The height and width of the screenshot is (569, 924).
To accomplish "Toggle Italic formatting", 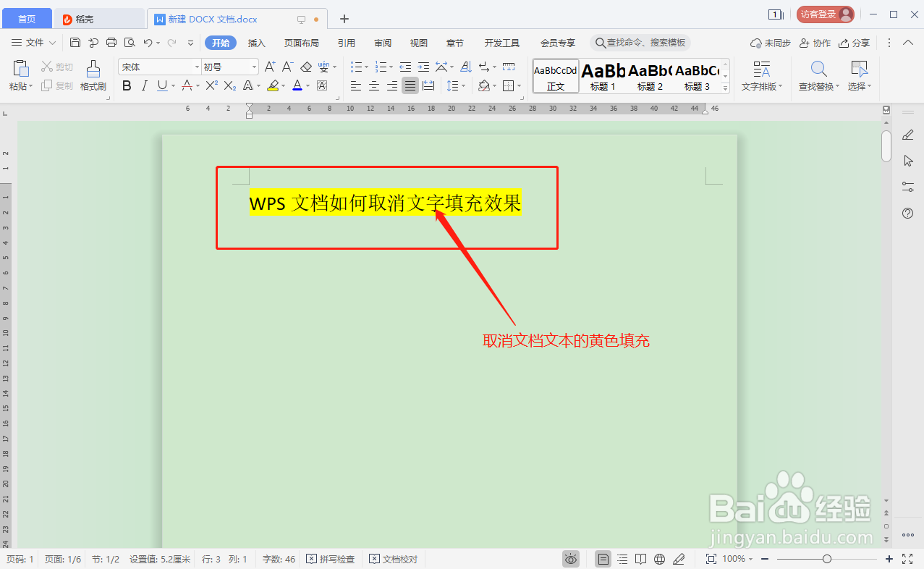I will (x=144, y=86).
